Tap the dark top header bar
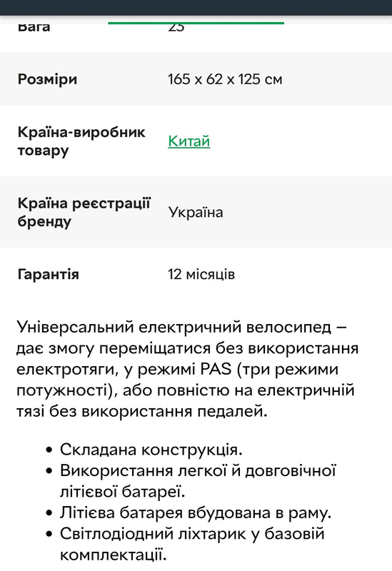The image size is (392, 571). pyautogui.click(x=196, y=8)
